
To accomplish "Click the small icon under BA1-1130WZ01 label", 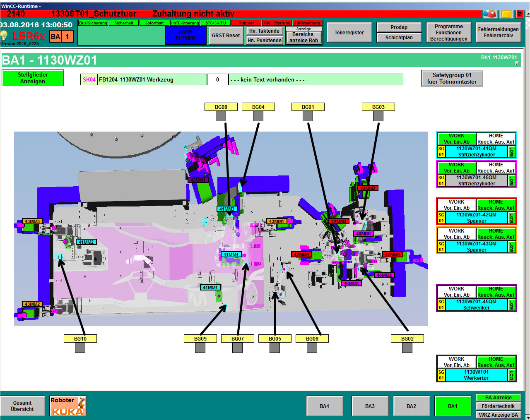I will pos(517,63).
